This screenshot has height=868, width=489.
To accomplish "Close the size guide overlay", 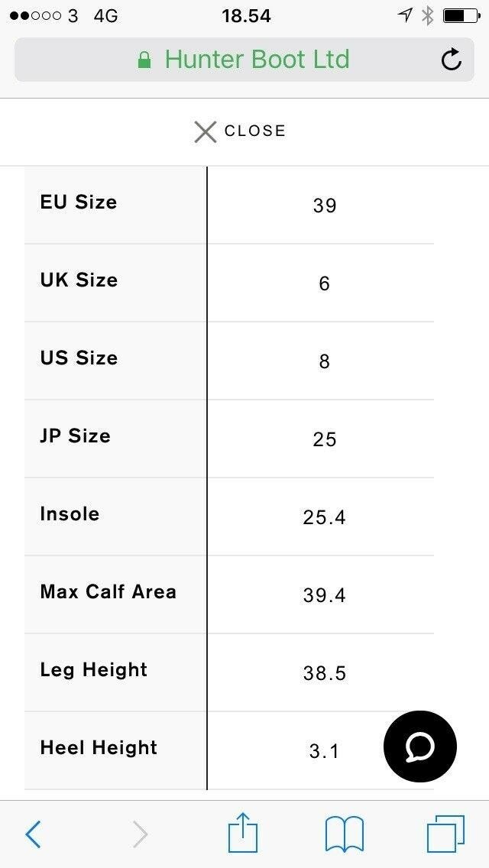I will (240, 131).
